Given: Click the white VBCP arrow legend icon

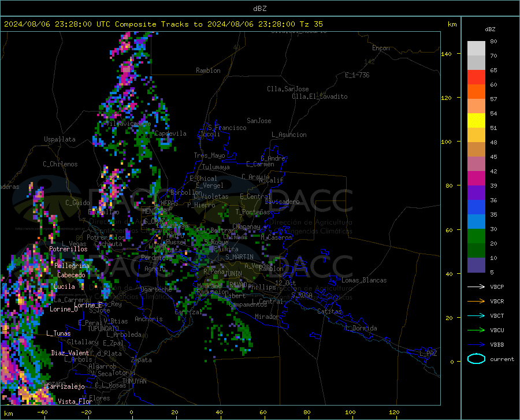Looking at the screenshot, I should point(476,287).
